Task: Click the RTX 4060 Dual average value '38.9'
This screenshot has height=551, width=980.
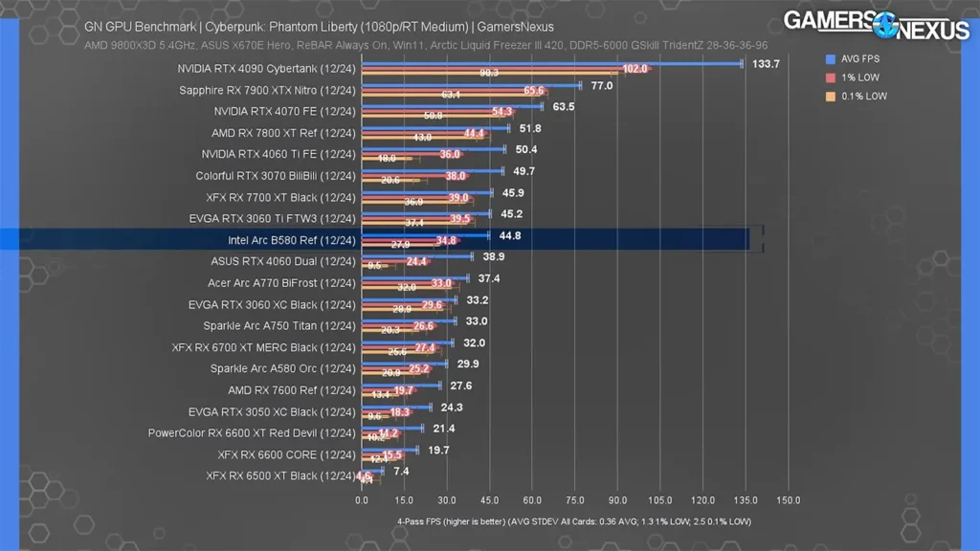Action: click(x=494, y=256)
